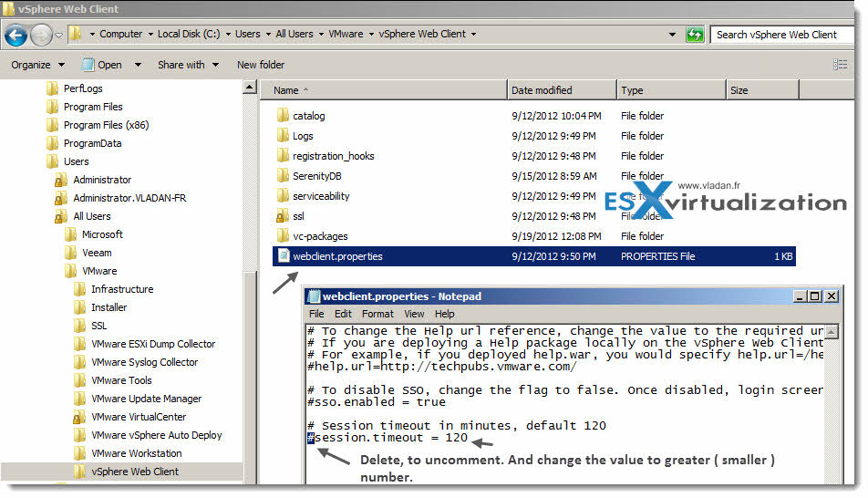The height and width of the screenshot is (498, 868).
Task: Click the Administrator locked folder icon
Action: [61, 180]
